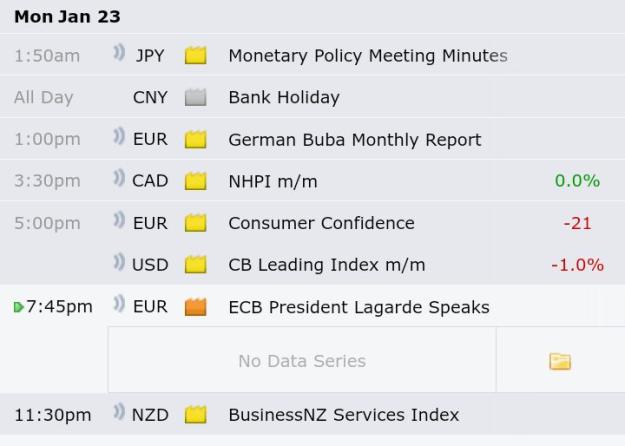Screen dimensions: 625x446
Task: Expand the BusinessNZ Services Index row
Action: (312, 415)
